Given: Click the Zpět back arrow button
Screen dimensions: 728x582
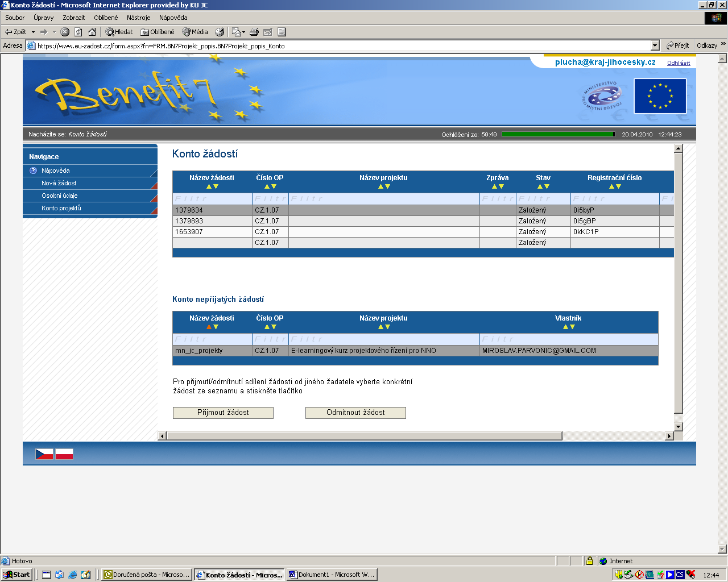Looking at the screenshot, I should (15, 32).
